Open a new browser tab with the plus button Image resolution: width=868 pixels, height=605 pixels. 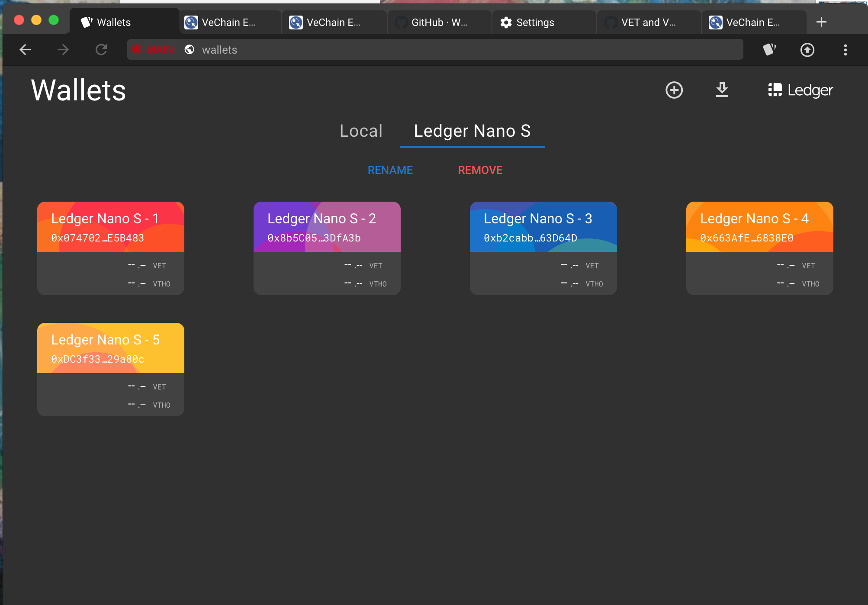coord(820,22)
